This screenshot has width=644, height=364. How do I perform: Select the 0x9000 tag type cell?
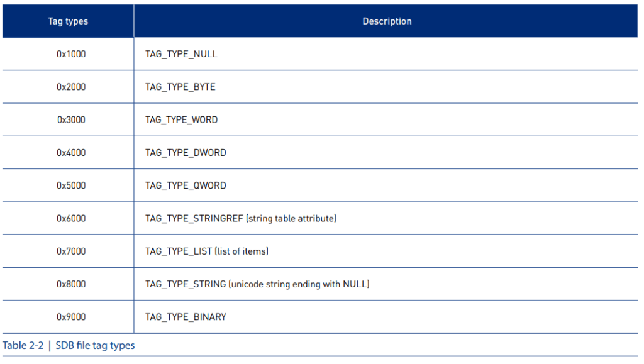coord(71,317)
